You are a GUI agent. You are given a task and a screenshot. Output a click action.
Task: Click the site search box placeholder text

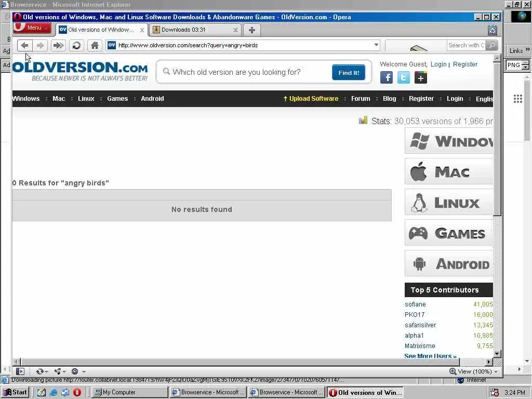coord(236,72)
